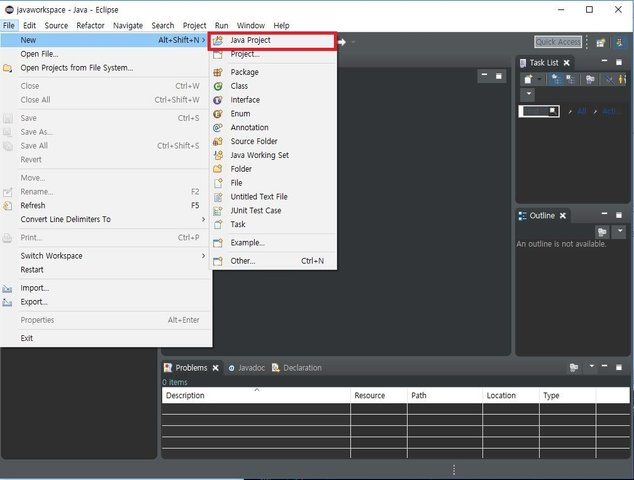Toggle Categorized view in Task List toolbar
Viewport: 634px width, 480px height.
click(556, 79)
